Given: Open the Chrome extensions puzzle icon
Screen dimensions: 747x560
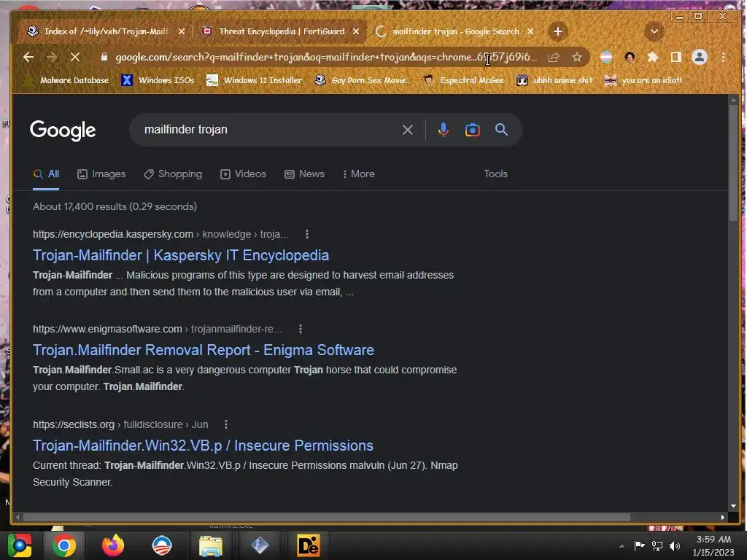Looking at the screenshot, I should (653, 58).
